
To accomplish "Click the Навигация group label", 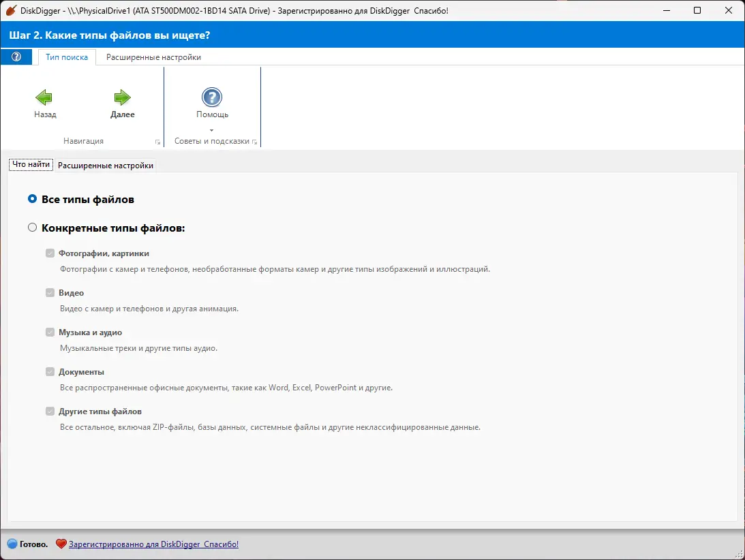I will [x=83, y=140].
